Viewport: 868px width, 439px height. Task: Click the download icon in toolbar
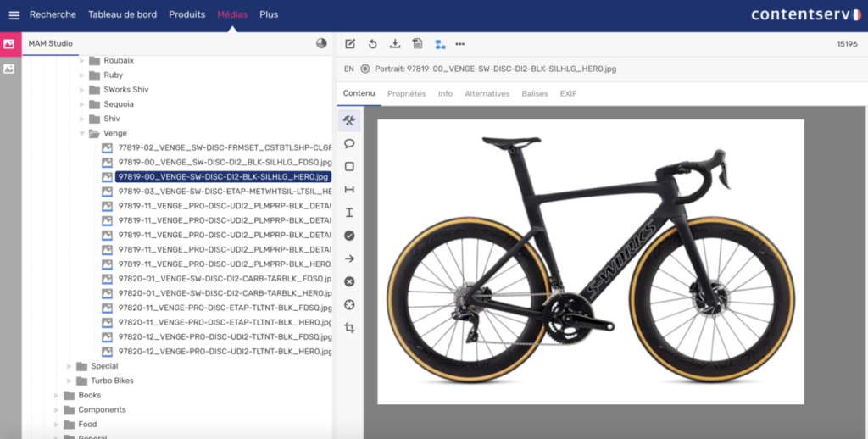(395, 44)
